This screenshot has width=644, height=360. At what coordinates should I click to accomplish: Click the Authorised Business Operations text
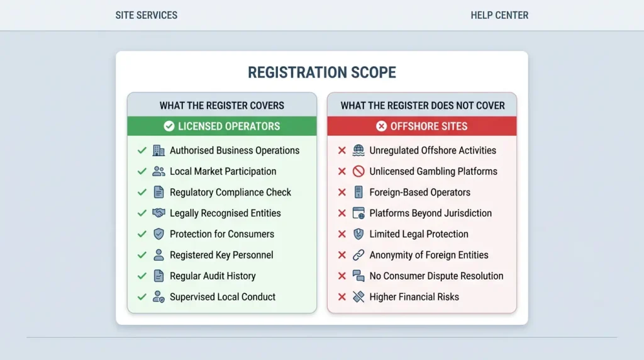235,150
